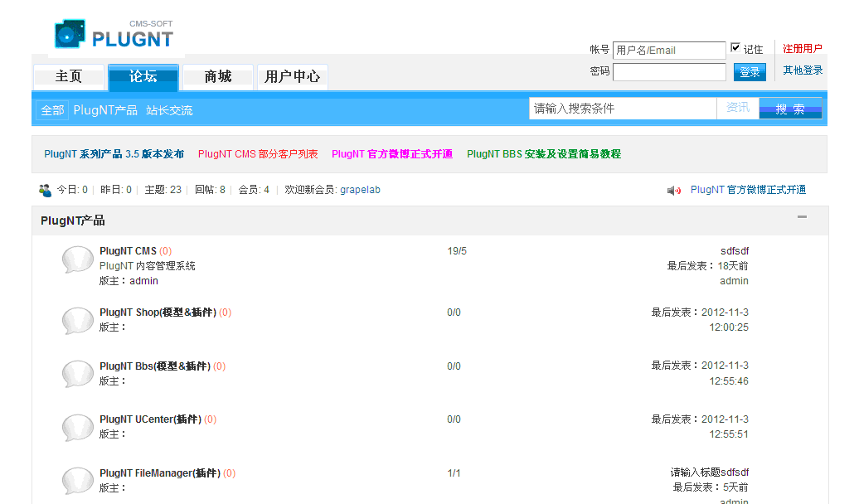Image resolution: width=859 pixels, height=504 pixels.
Task: Click the PlugNT Shop forum bubble icon
Action: pos(76,321)
